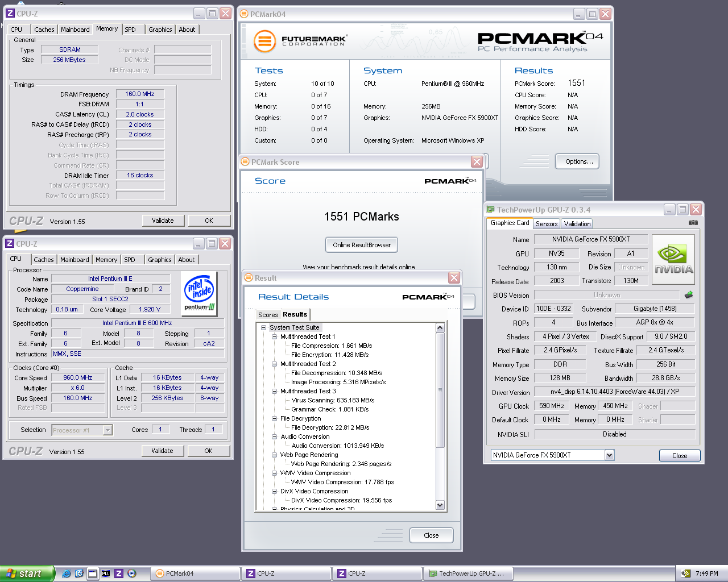
Task: Collapse System Test Suite tree node
Action: 263,327
